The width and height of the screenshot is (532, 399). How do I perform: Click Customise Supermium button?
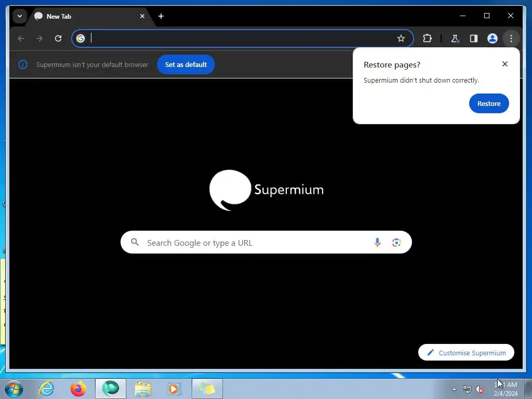click(466, 353)
